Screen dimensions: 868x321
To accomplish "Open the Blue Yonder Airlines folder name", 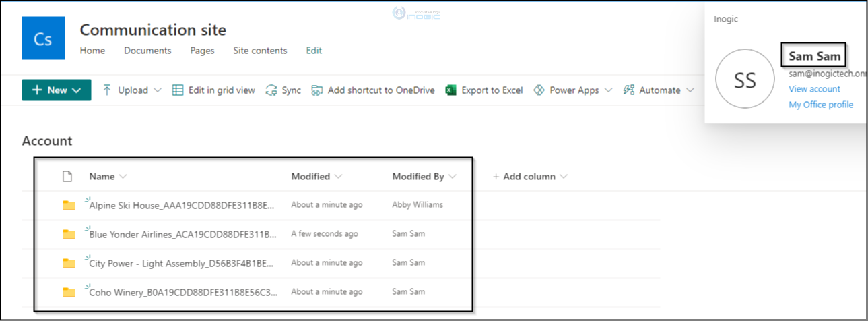I will (183, 235).
